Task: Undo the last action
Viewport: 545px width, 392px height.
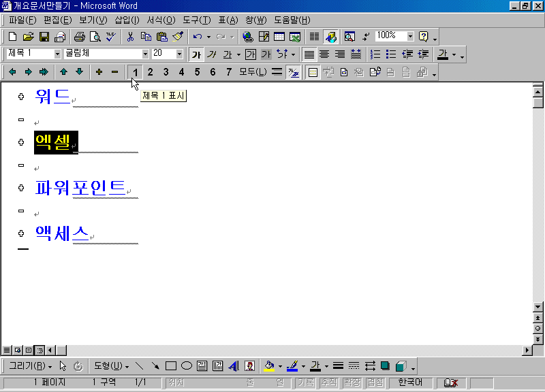Action: point(198,37)
